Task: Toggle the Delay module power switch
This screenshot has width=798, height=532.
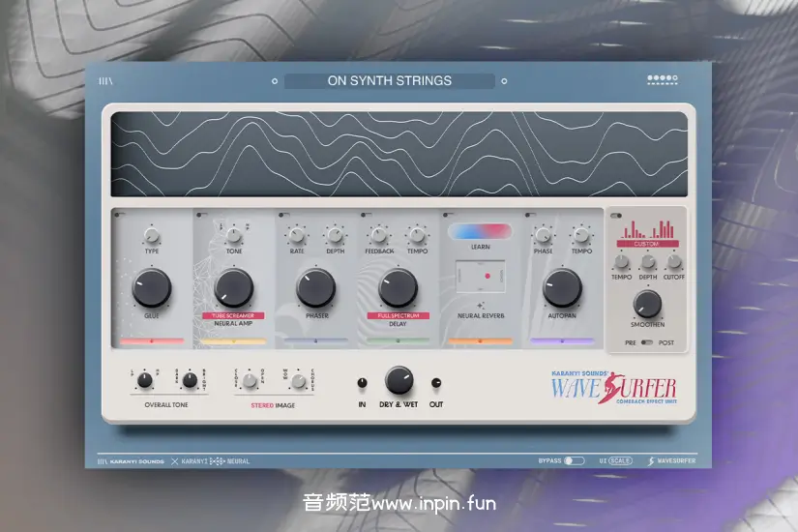Action: click(366, 215)
